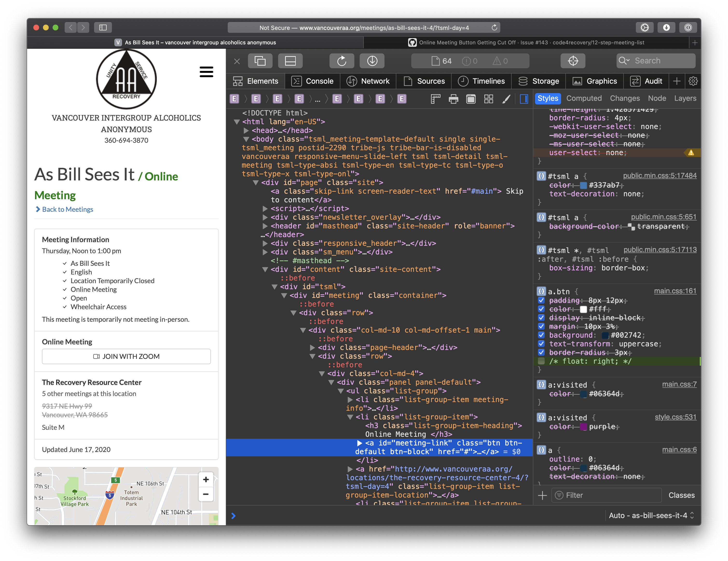Viewport: 728px width, 561px height.
Task: Open Web Inspector settings gear
Action: click(x=693, y=81)
